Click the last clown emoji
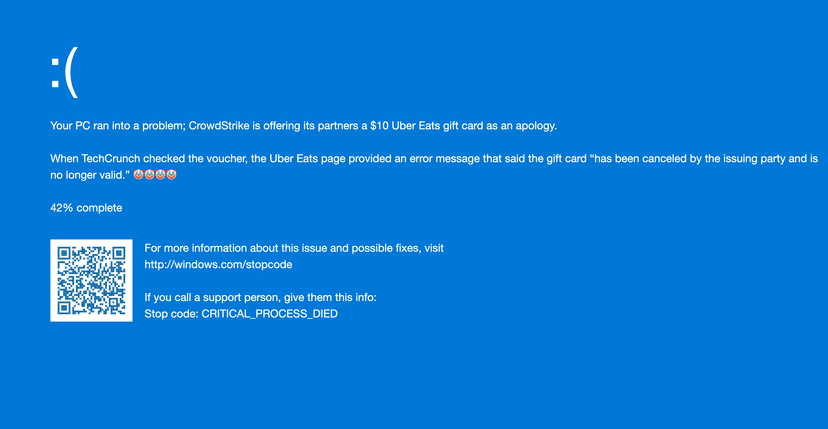 [171, 175]
